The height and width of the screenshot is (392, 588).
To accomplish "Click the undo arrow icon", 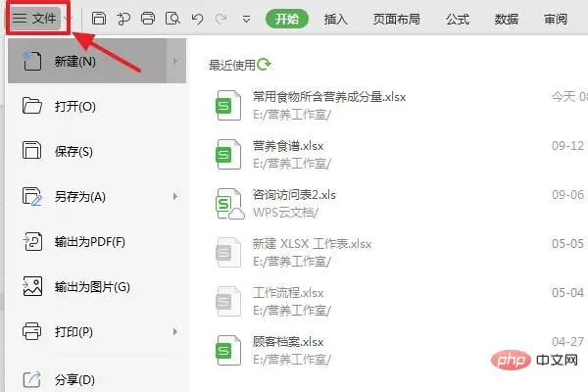I will pyautogui.click(x=197, y=19).
